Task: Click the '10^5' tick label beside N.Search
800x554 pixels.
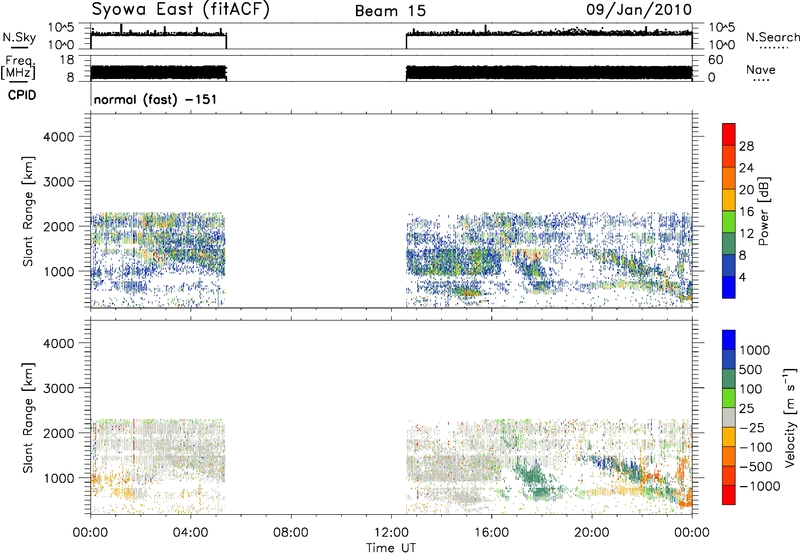Action: click(x=721, y=28)
